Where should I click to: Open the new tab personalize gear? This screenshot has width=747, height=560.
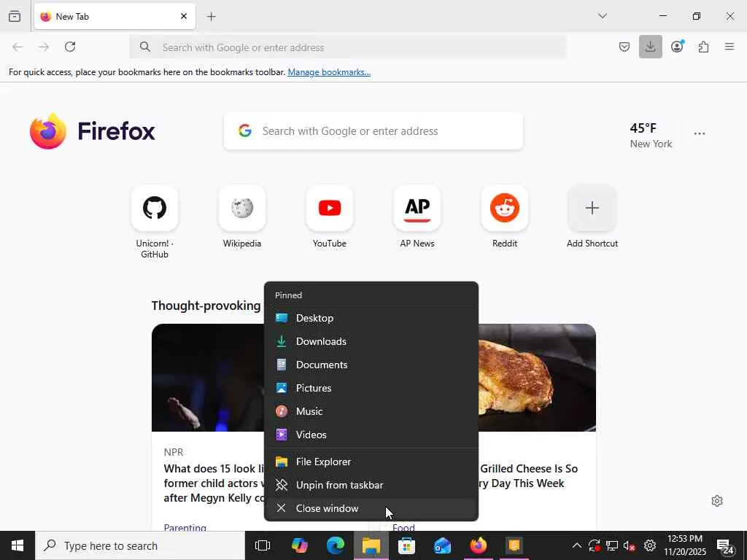[717, 500]
